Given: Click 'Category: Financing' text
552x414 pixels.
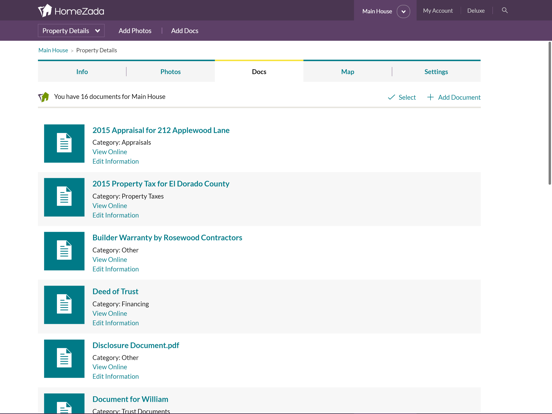Looking at the screenshot, I should point(120,304).
